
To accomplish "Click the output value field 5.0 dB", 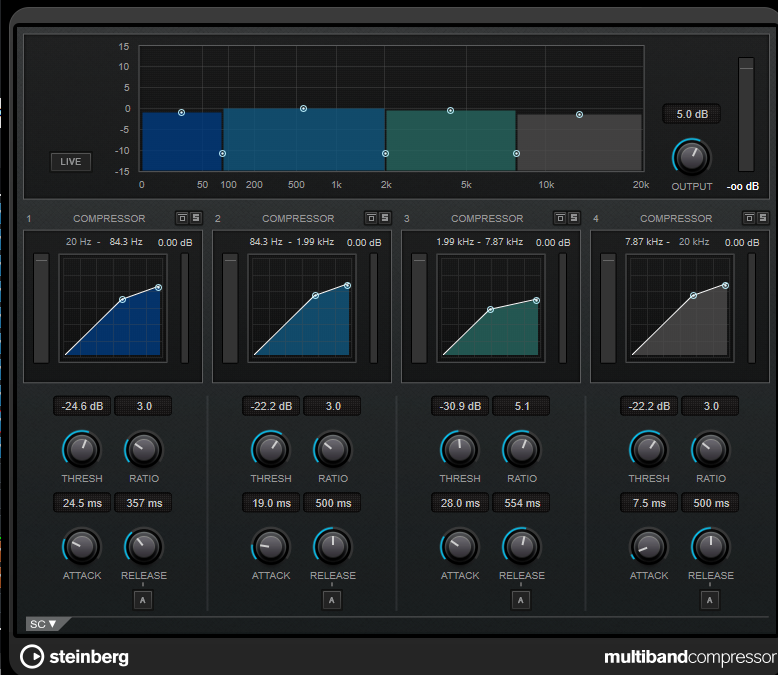I will [x=692, y=114].
